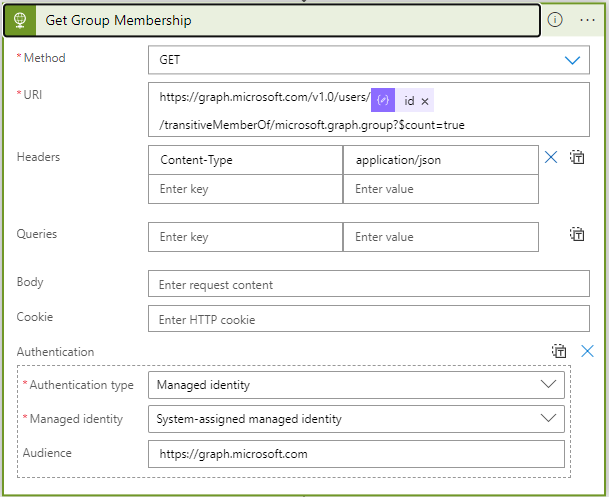This screenshot has height=497, width=609.
Task: Delete the Content-Type header row
Action: pyautogui.click(x=550, y=157)
